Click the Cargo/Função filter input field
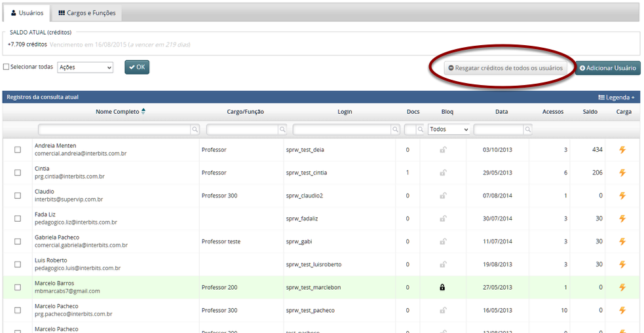The width and height of the screenshot is (644, 333). 242,130
